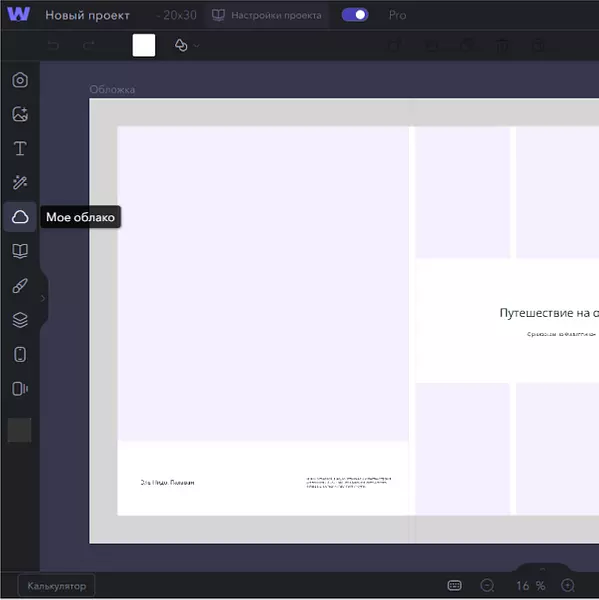Open the layers panel icon
This screenshot has width=599, height=600.
pos(20,320)
